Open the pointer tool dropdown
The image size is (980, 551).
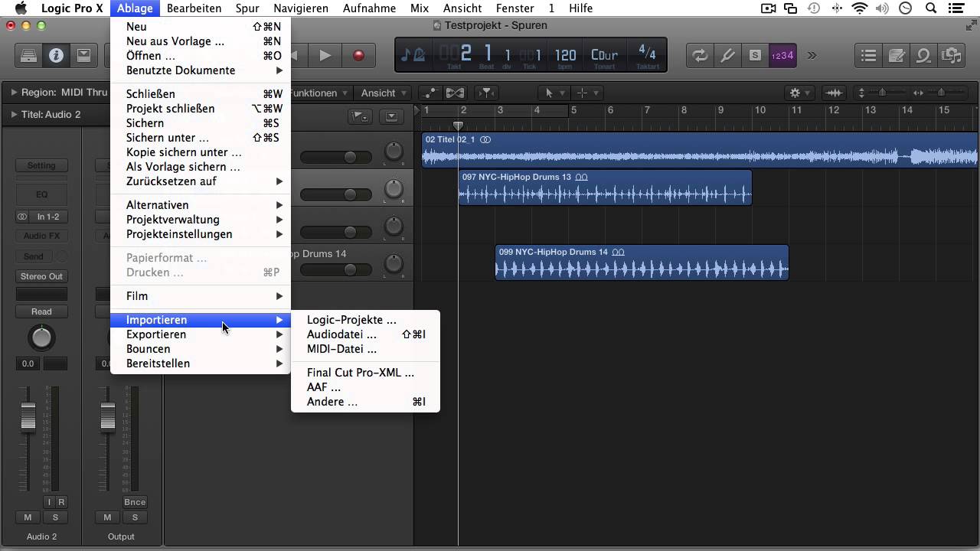[554, 93]
